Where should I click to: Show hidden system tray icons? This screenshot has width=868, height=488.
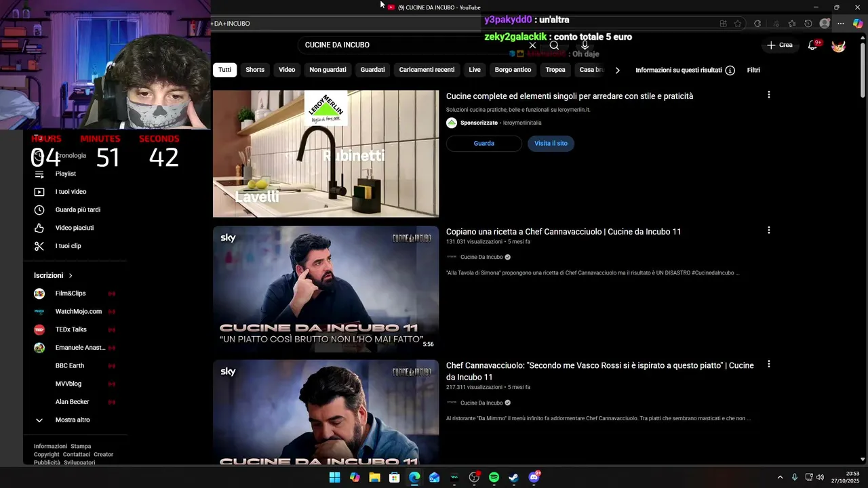[x=780, y=477]
